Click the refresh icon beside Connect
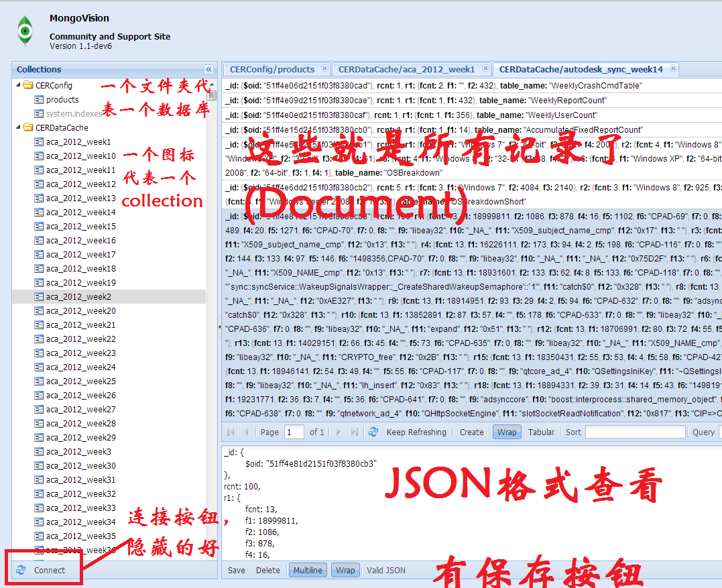Image resolution: width=722 pixels, height=588 pixels. tap(21, 570)
